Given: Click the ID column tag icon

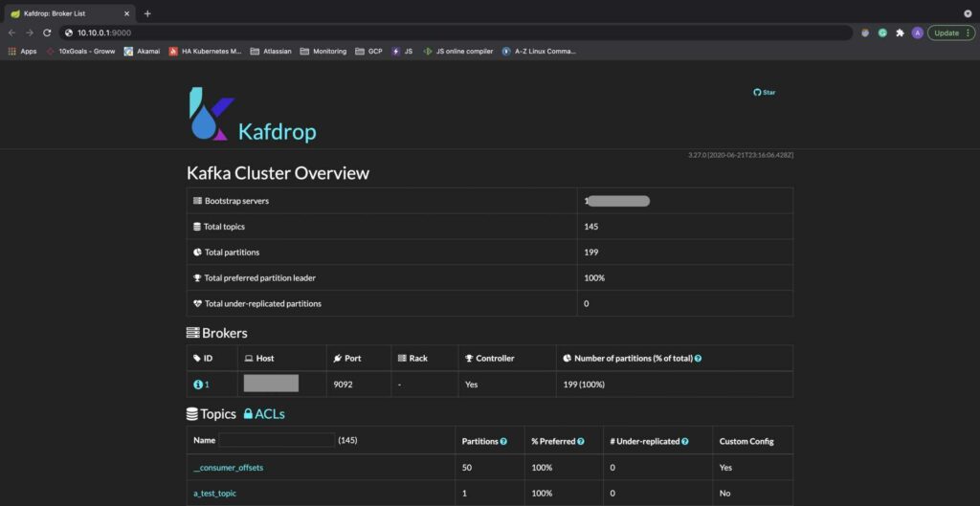Looking at the screenshot, I should tap(197, 359).
